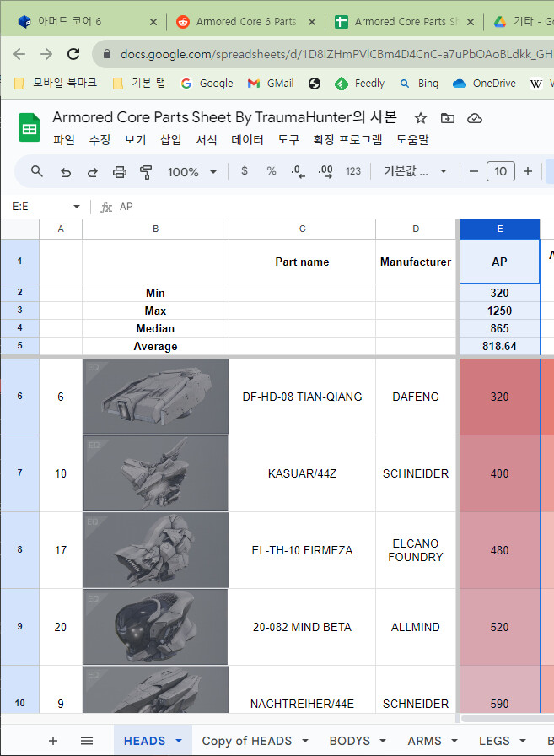Add a new sheet with plus button
The width and height of the screenshot is (554, 756).
tap(53, 741)
